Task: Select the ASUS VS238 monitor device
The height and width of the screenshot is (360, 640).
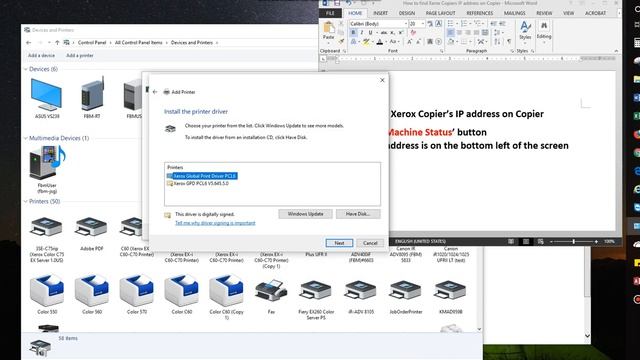Action: coord(47,98)
